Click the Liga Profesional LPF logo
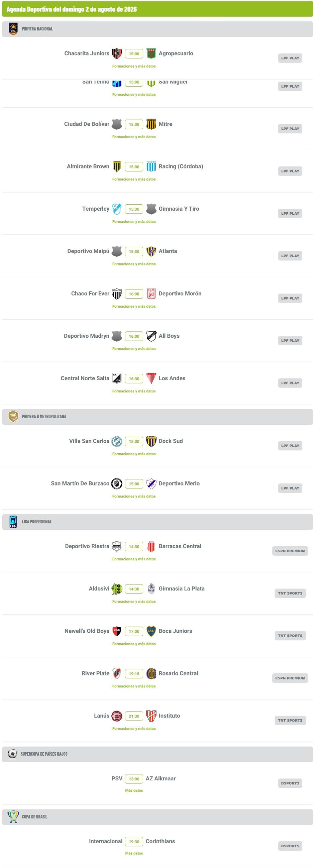This screenshot has width=313, height=868. [13, 521]
